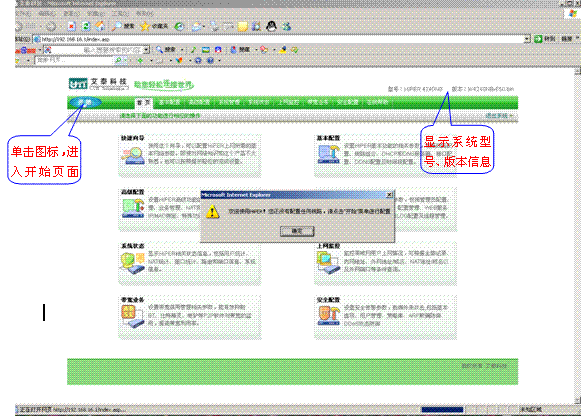This screenshot has width=585, height=420.
Task: Open the 带宽业务 section icon
Action: 132,316
